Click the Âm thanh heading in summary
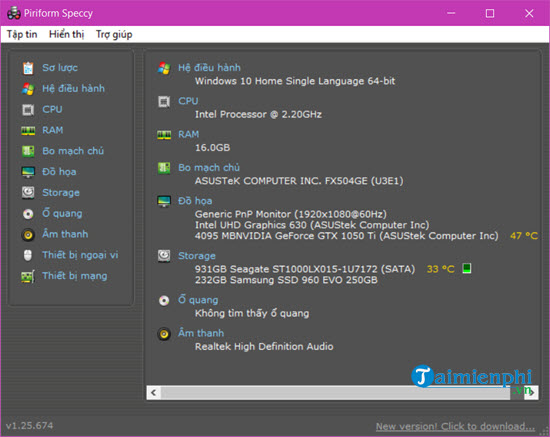Image resolution: width=550 pixels, height=437 pixels. pos(201,333)
